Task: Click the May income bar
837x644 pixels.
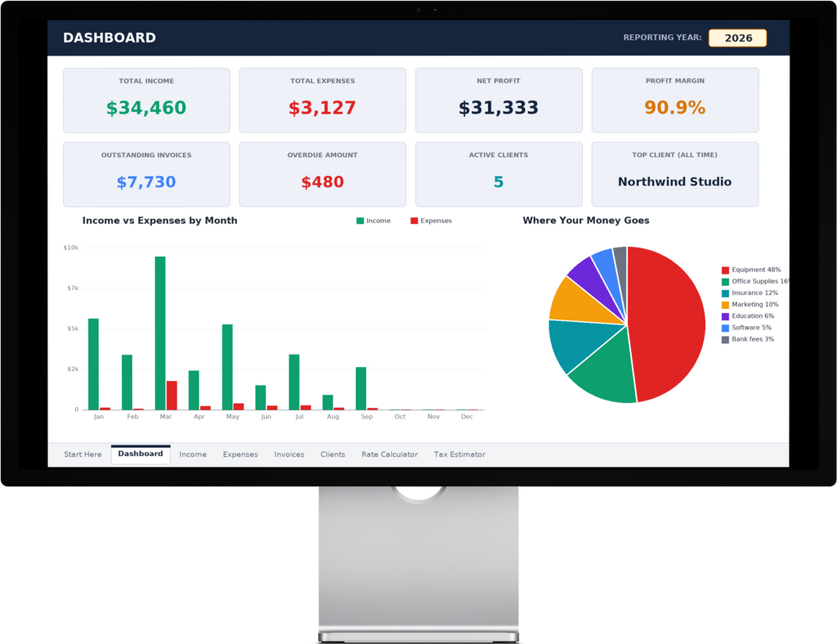Action: pos(227,367)
